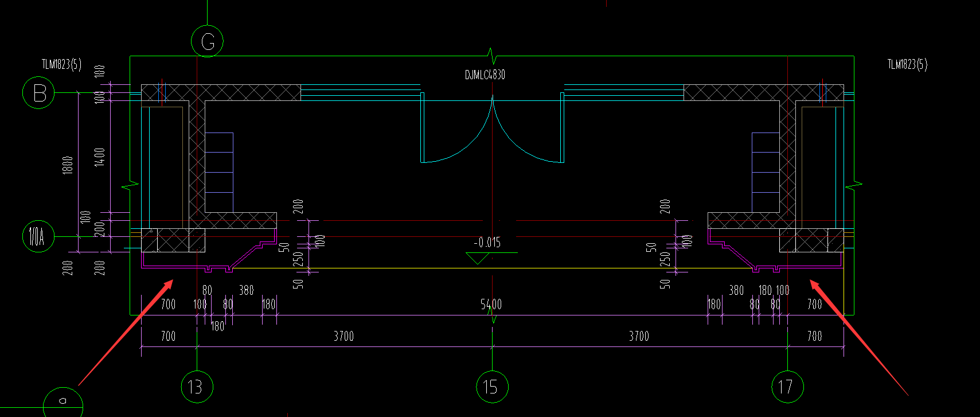980x417 pixels.
Task: Click the 1400 vertical dimension text
Action: click(100, 157)
